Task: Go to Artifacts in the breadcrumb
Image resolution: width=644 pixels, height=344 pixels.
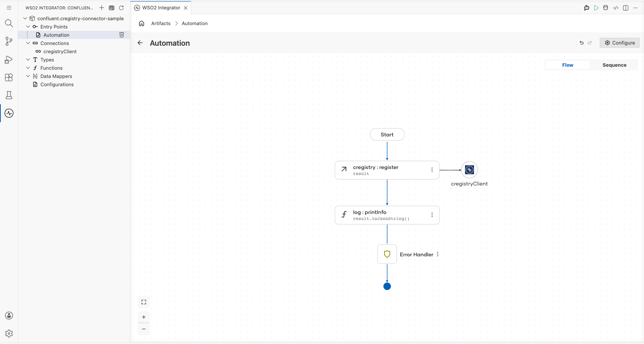Action: click(161, 23)
